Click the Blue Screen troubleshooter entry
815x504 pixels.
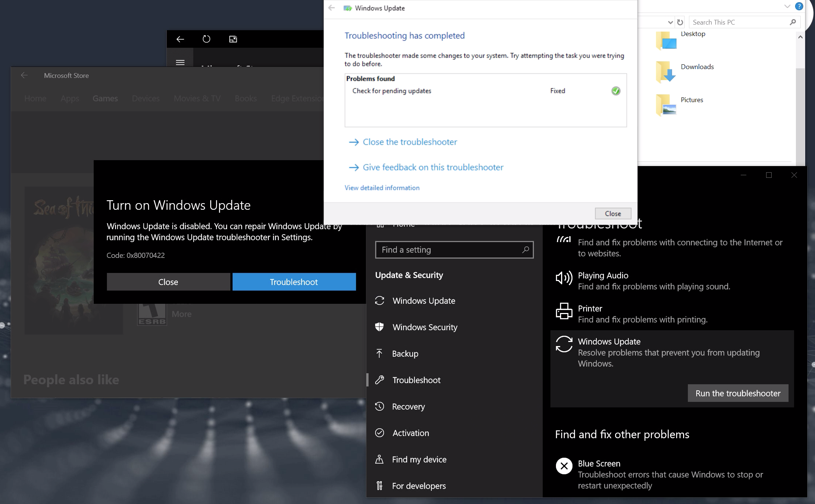pyautogui.click(x=672, y=474)
